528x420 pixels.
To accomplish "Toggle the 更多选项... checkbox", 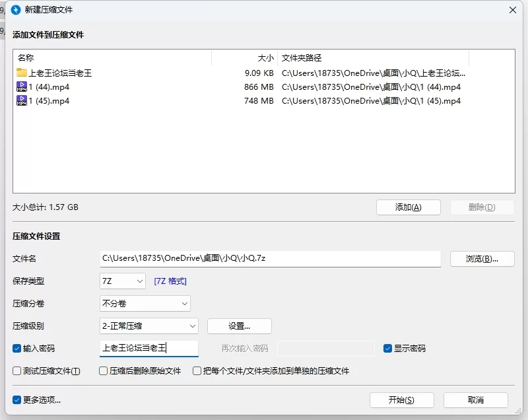I will tap(17, 400).
